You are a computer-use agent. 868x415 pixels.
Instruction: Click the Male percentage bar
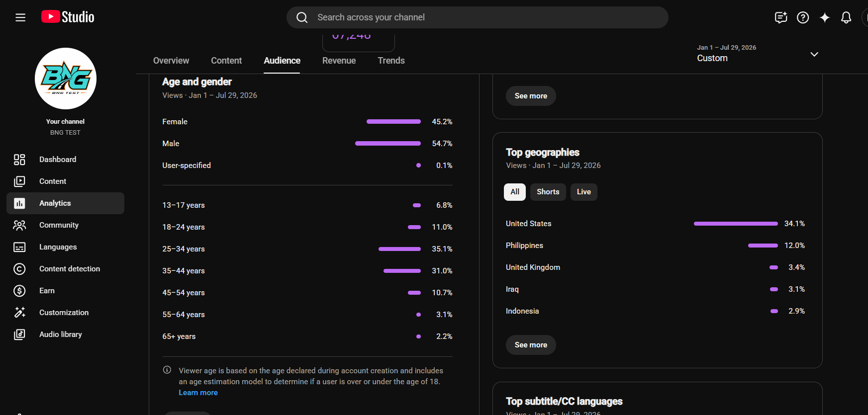[x=388, y=144]
